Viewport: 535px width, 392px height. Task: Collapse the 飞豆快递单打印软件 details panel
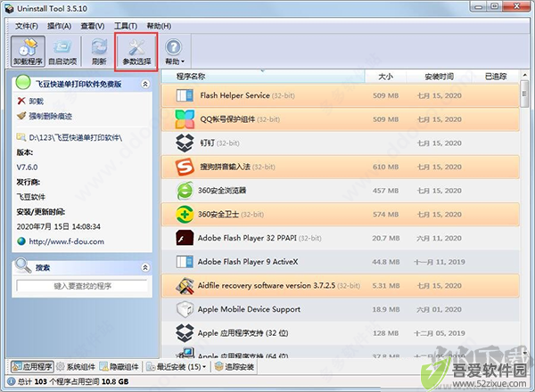tap(145, 84)
